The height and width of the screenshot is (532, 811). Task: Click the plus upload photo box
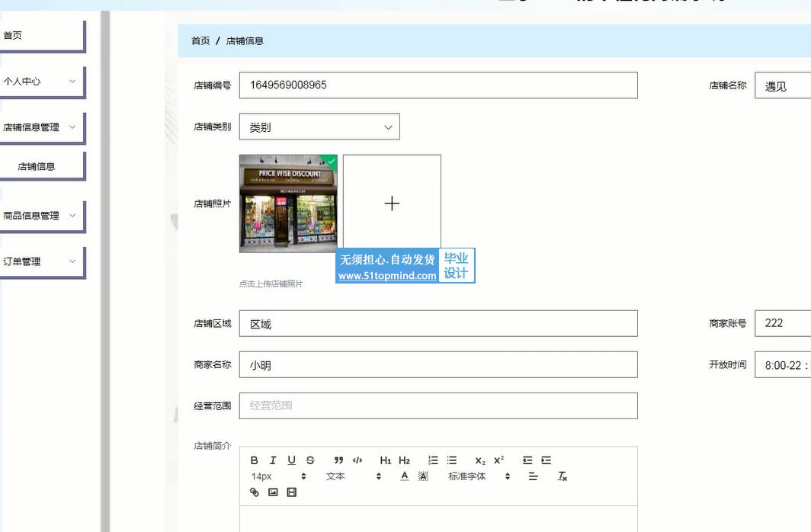click(392, 204)
